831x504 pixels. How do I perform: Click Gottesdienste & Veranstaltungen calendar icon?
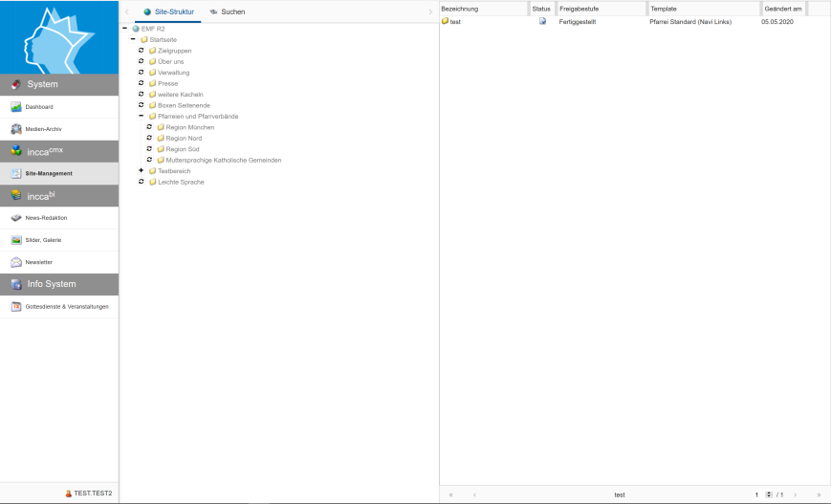[16, 307]
